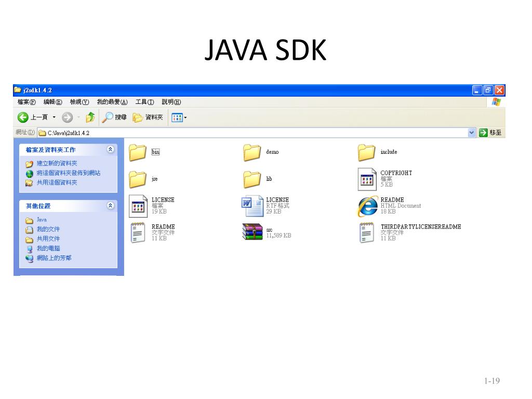Open the jre folder icon
Image resolution: width=532 pixels, height=399 pixels.
(x=138, y=179)
